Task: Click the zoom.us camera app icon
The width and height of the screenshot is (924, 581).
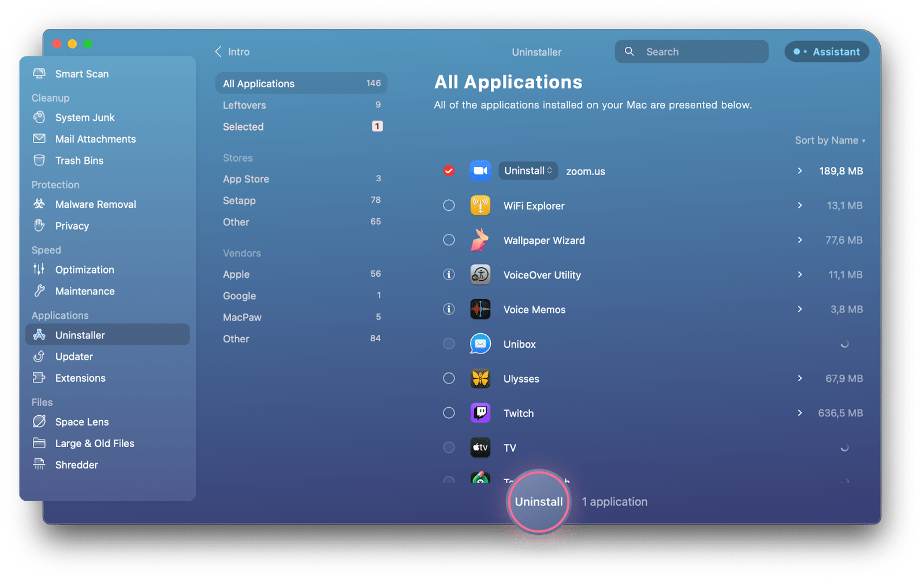Action: pos(480,170)
